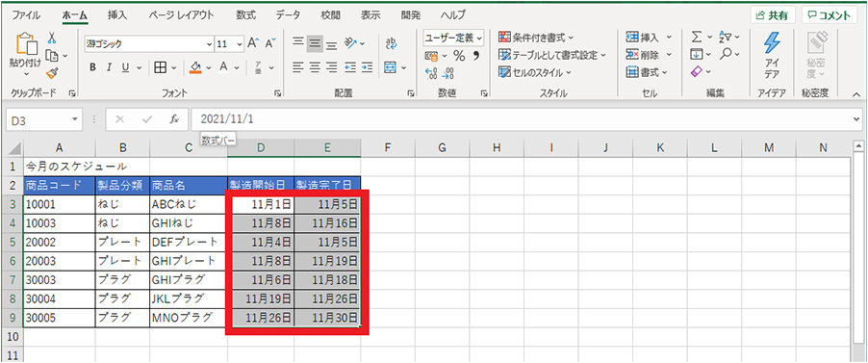Expand the テーブルとして書式設定 dropdown
868x363 pixels.
coord(602,55)
